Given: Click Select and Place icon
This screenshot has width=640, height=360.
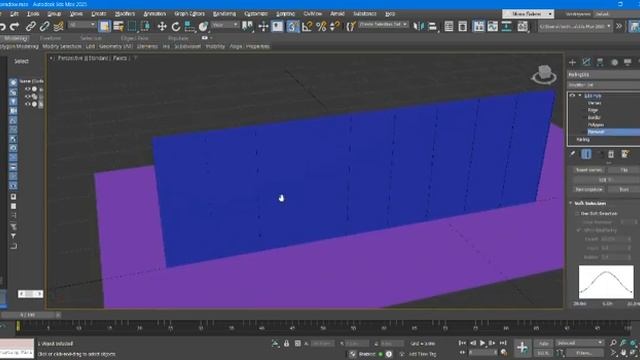Looking at the screenshot, I should [203, 27].
